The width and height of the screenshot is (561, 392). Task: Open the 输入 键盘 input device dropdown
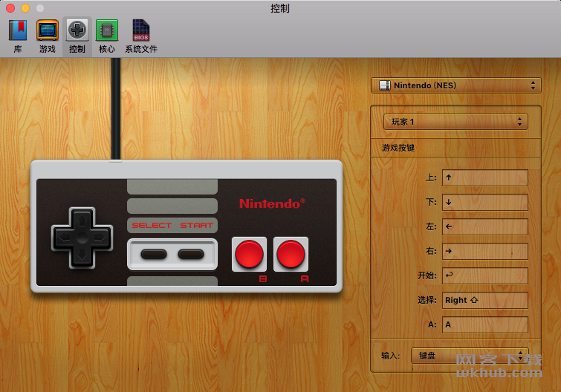click(470, 356)
